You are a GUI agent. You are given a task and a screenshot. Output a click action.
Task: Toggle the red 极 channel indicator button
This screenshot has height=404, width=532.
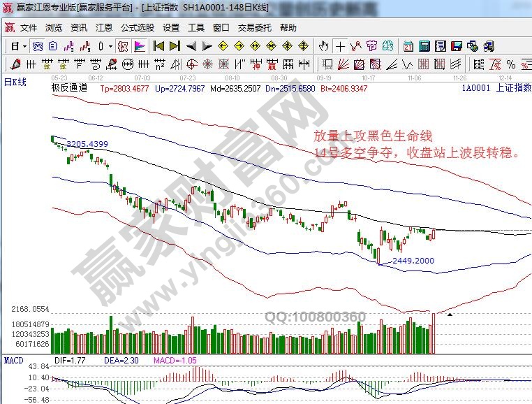pyautogui.click(x=121, y=47)
